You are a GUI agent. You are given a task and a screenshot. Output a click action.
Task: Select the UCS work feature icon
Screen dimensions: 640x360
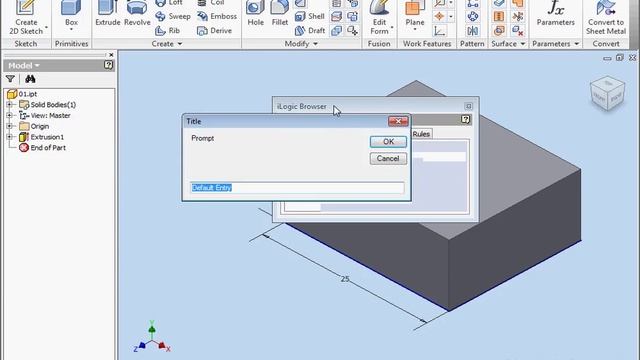[440, 31]
